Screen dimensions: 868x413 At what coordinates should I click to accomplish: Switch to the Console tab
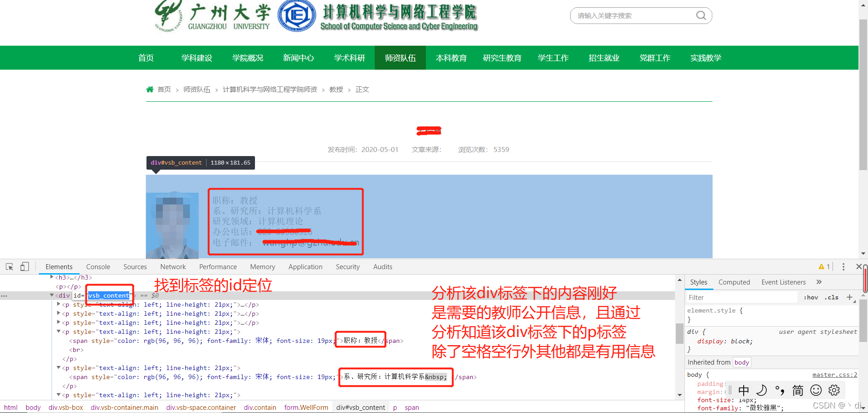point(98,267)
